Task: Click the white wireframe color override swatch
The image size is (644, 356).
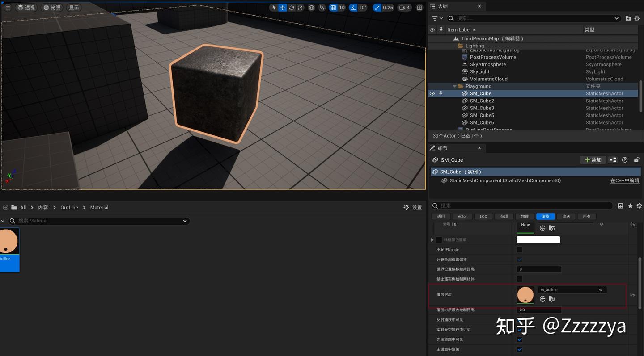Action: tap(538, 240)
